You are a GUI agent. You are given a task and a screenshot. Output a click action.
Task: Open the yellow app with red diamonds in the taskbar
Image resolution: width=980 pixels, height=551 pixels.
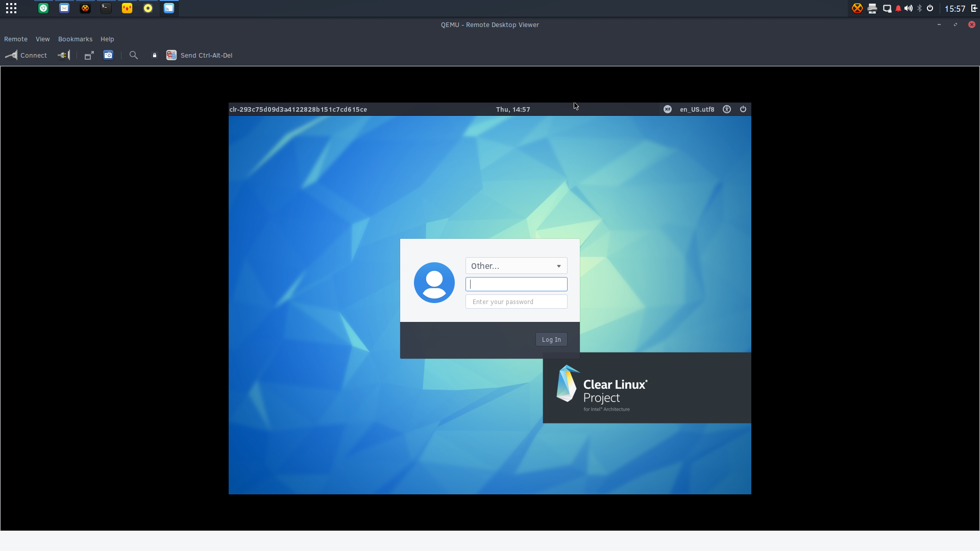(x=127, y=8)
